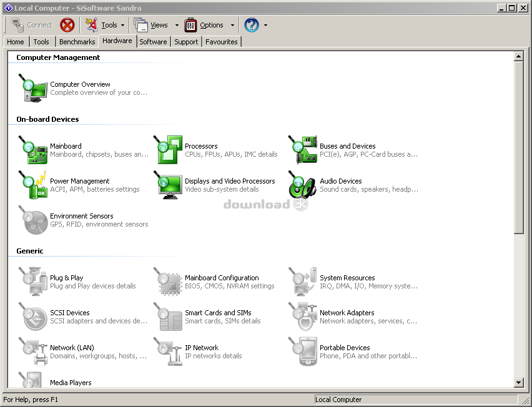
Task: Click the scrollbar down arrow
Action: pyautogui.click(x=520, y=383)
